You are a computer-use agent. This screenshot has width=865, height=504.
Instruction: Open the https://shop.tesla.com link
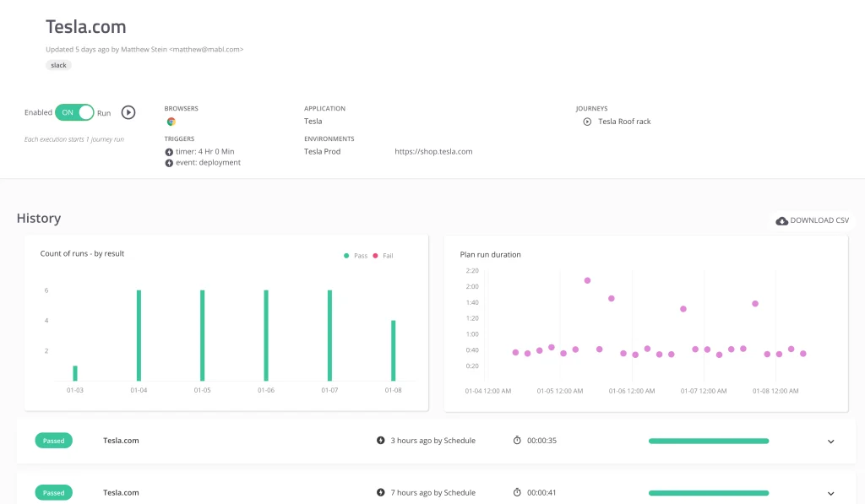[433, 152]
